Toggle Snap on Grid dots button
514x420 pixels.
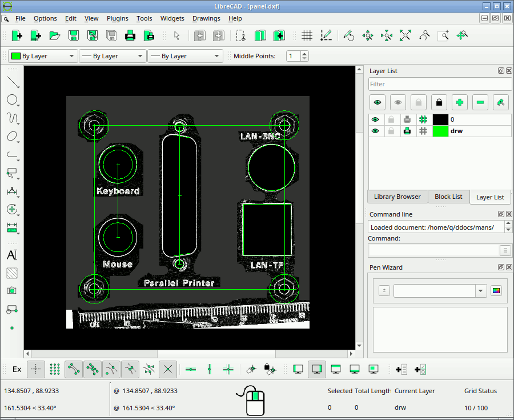[x=55, y=370]
